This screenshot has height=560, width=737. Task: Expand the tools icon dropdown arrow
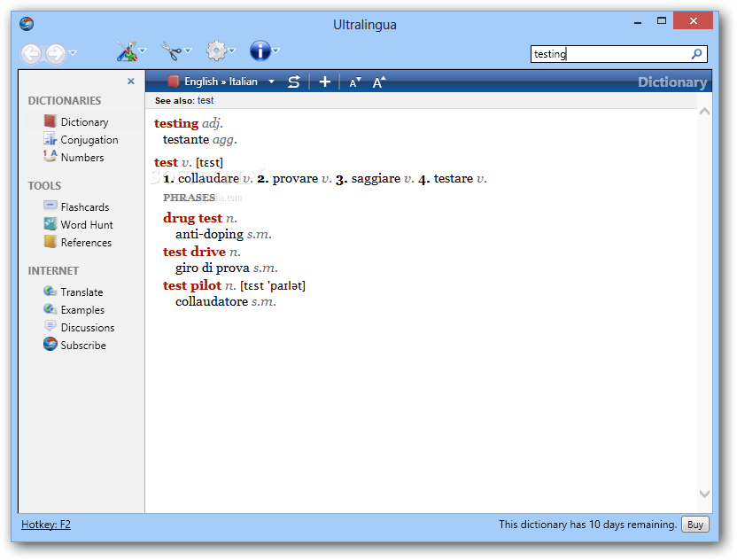coord(143,51)
